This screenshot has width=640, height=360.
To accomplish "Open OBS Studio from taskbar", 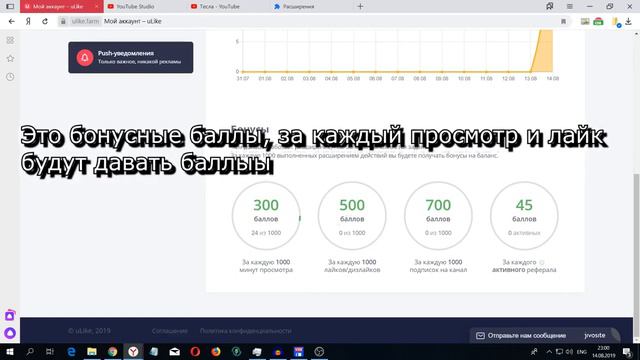I will click(x=319, y=351).
